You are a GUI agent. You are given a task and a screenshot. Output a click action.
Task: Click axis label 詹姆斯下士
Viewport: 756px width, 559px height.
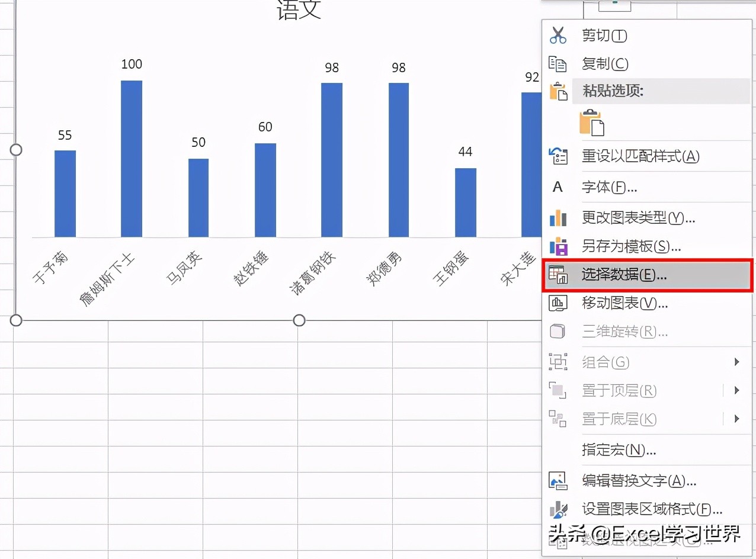(x=107, y=279)
